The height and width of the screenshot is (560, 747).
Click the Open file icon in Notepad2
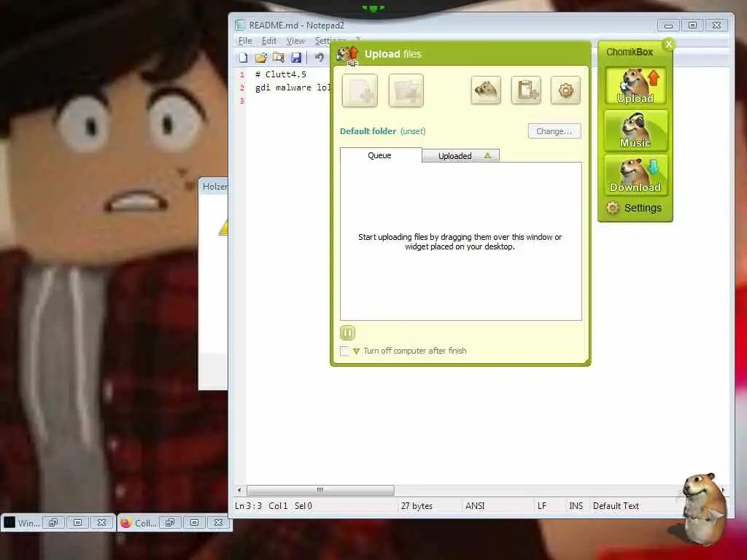click(261, 58)
